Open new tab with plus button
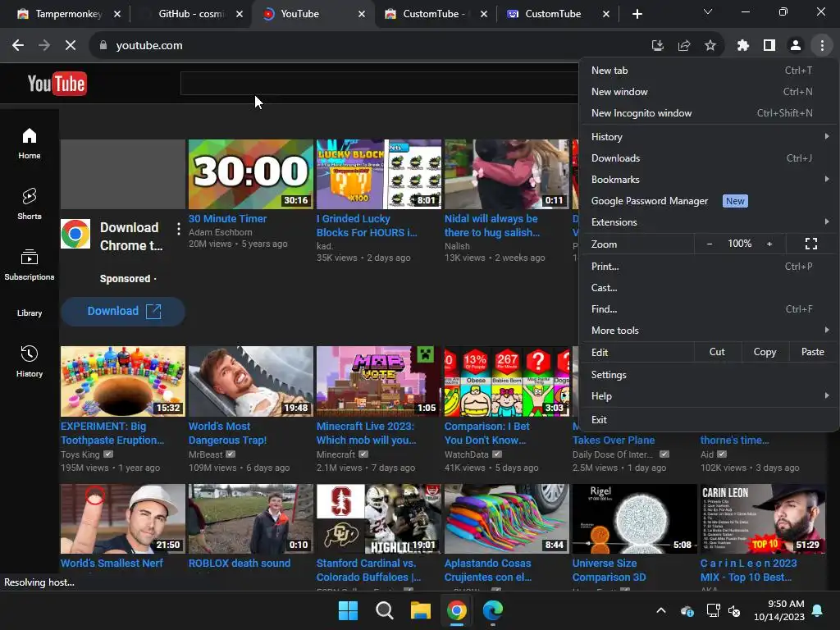The image size is (840, 630). click(637, 14)
